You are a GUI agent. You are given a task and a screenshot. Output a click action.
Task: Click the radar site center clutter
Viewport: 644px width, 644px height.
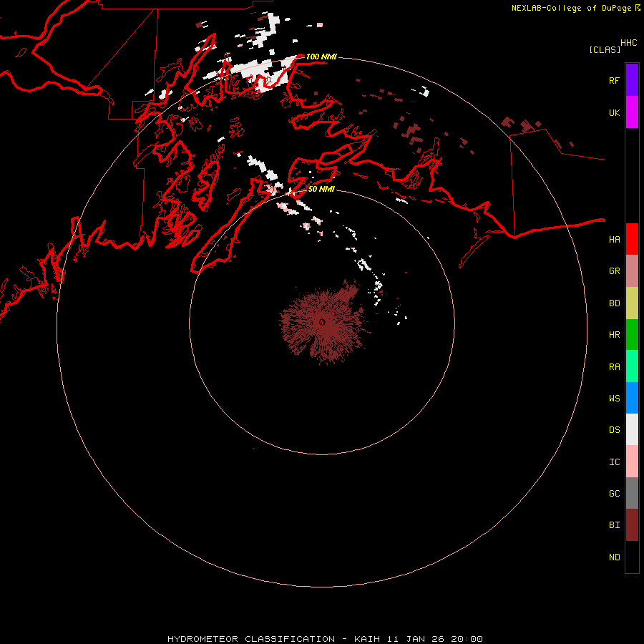(322, 323)
